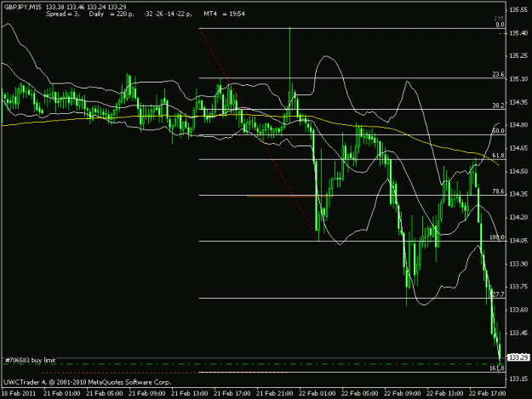The width and height of the screenshot is (532, 399).
Task: Click the current price tag 133.29
Action: click(518, 357)
